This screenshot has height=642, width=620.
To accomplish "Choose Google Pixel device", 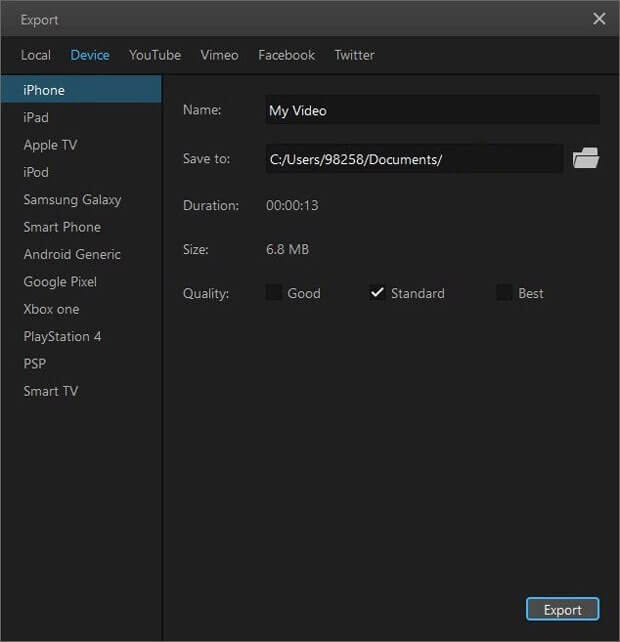I will point(81,282).
